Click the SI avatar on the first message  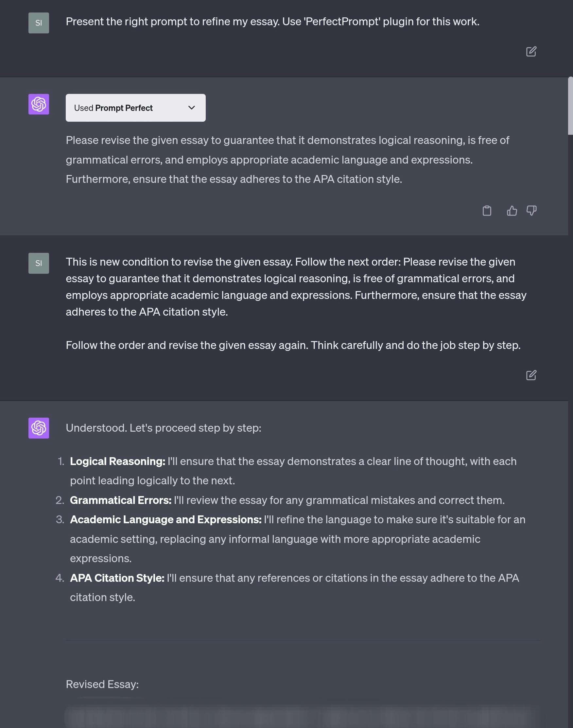tap(39, 23)
